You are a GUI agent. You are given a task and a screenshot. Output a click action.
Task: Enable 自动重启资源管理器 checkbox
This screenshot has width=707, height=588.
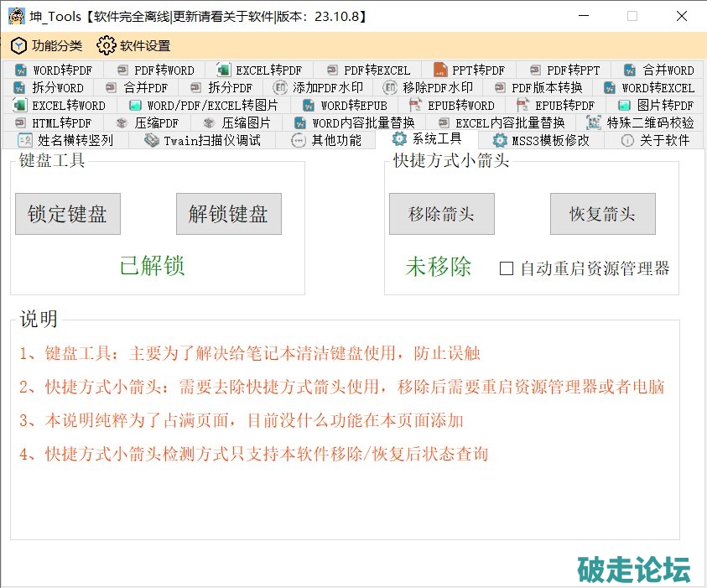pos(507,268)
